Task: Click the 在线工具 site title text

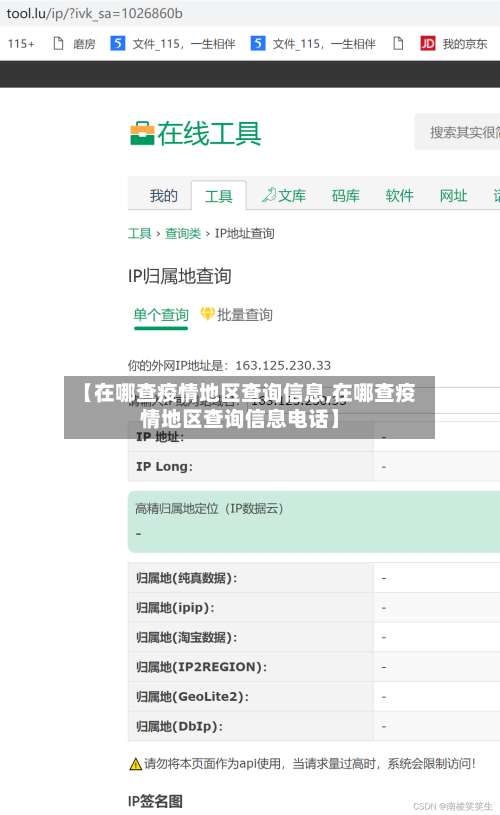Action: [x=209, y=134]
